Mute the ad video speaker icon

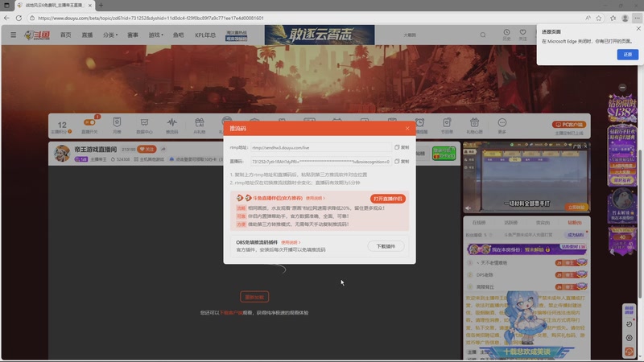tap(469, 208)
